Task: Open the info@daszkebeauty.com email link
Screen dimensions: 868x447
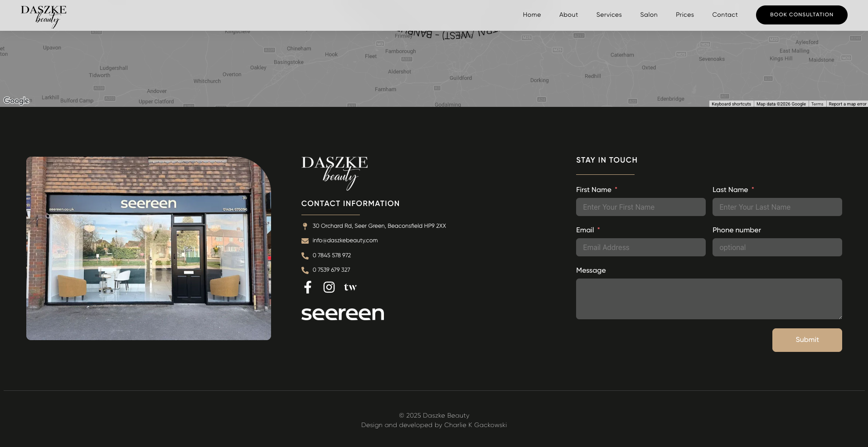Action: (345, 240)
